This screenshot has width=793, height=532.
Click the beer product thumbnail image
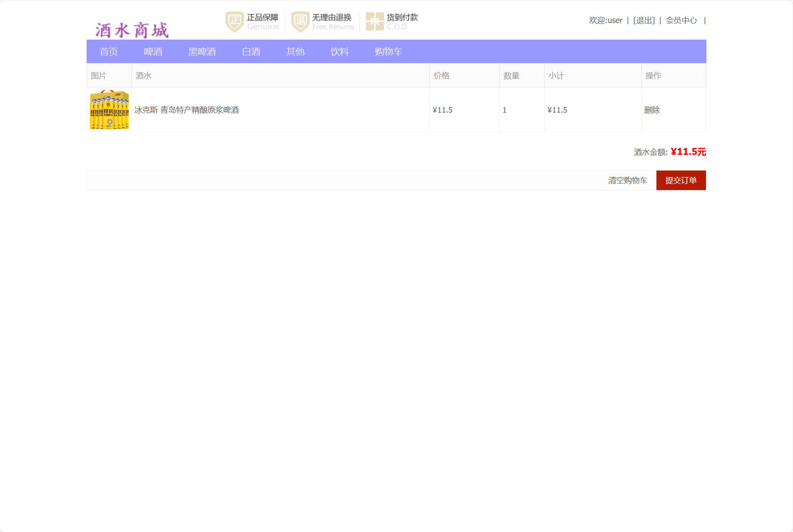click(109, 110)
